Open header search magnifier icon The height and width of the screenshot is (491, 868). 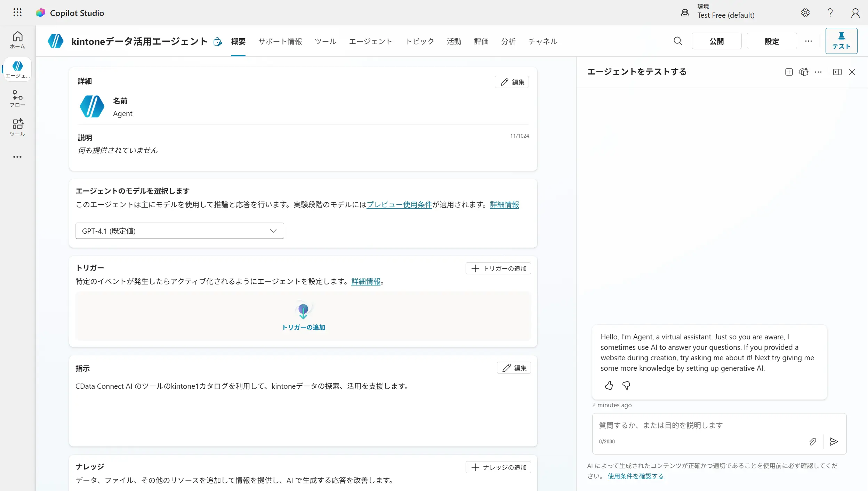coord(677,41)
